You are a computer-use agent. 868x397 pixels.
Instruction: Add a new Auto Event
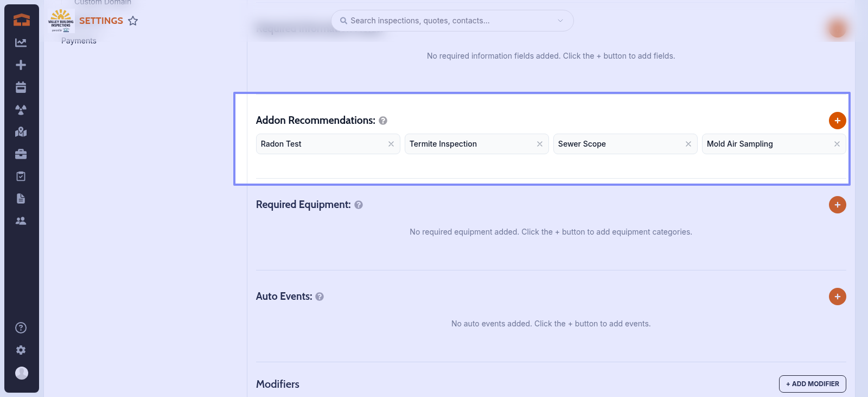click(837, 297)
